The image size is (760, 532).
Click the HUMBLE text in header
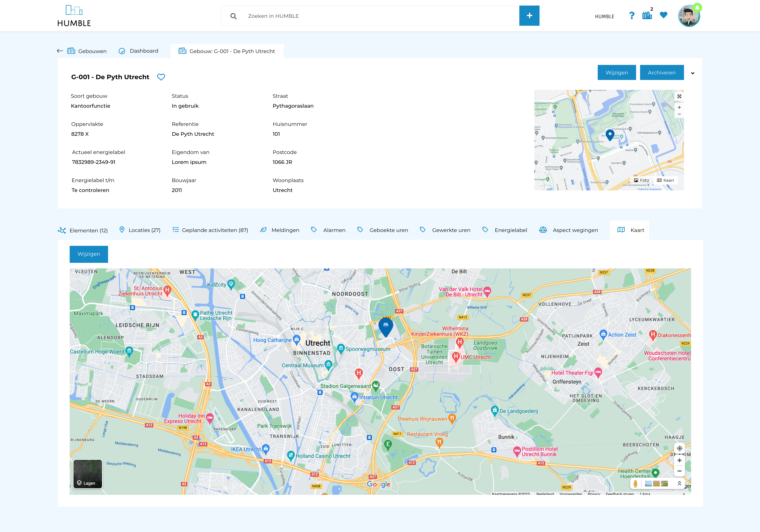(x=604, y=16)
